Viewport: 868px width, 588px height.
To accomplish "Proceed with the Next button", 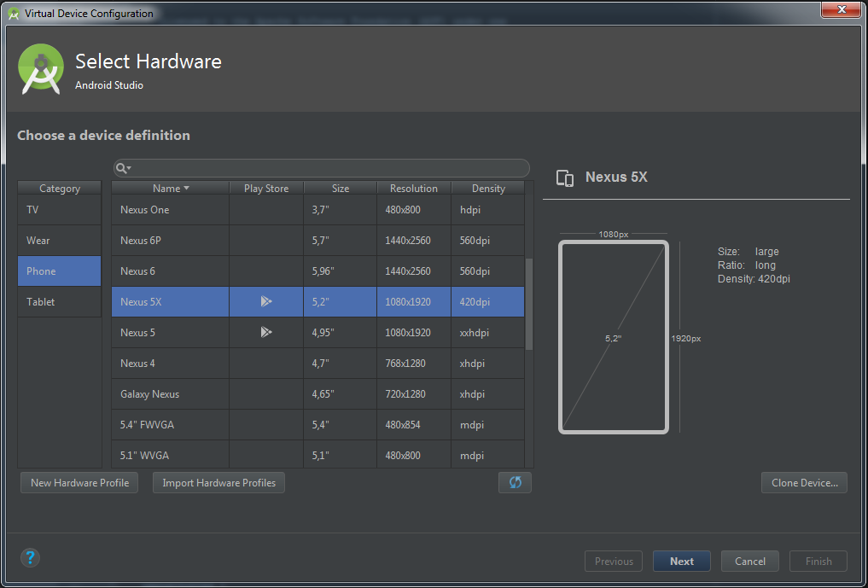I will [x=681, y=561].
